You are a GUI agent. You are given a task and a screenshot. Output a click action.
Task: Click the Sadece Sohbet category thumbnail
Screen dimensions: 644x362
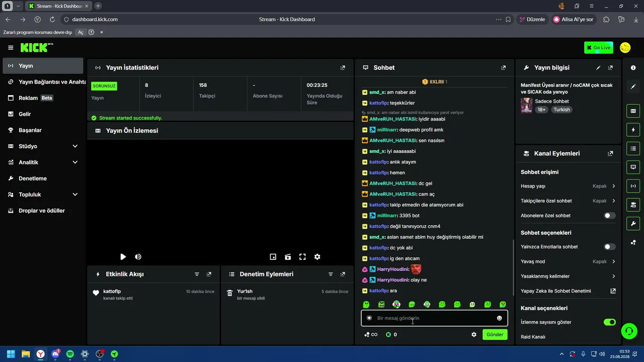(x=526, y=105)
